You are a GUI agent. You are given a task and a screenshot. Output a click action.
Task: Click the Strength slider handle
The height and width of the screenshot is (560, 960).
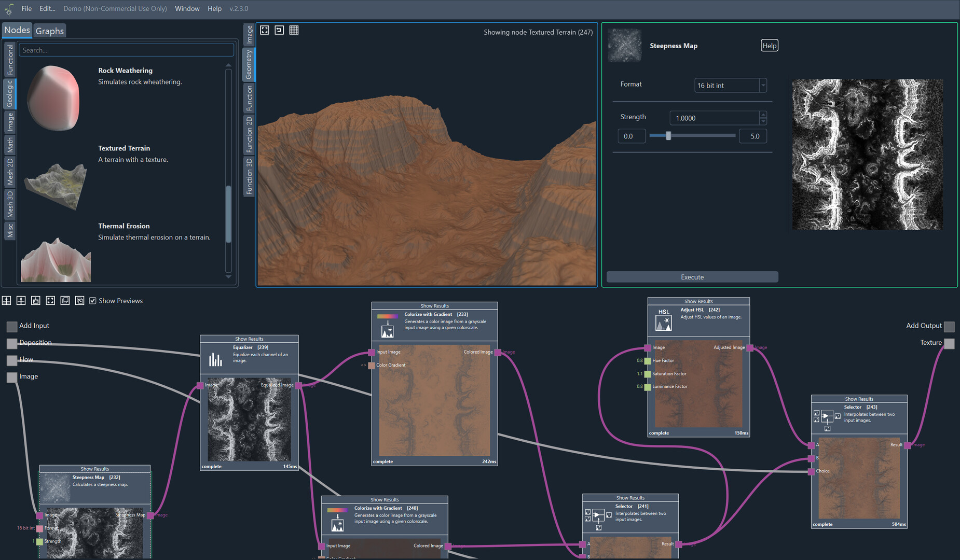point(668,136)
